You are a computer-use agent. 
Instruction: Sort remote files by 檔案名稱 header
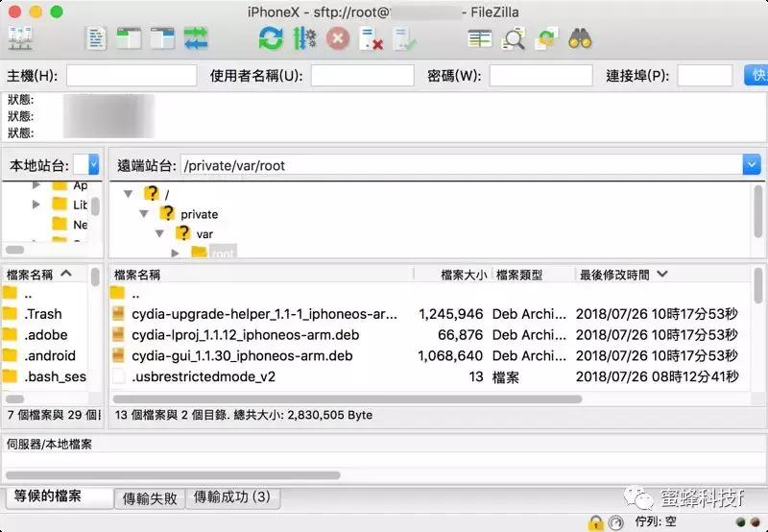[x=261, y=275]
